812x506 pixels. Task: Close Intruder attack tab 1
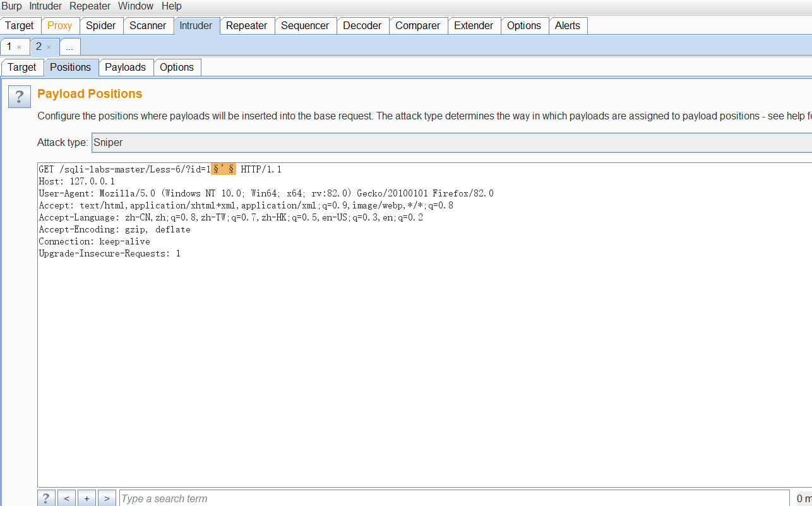20,47
